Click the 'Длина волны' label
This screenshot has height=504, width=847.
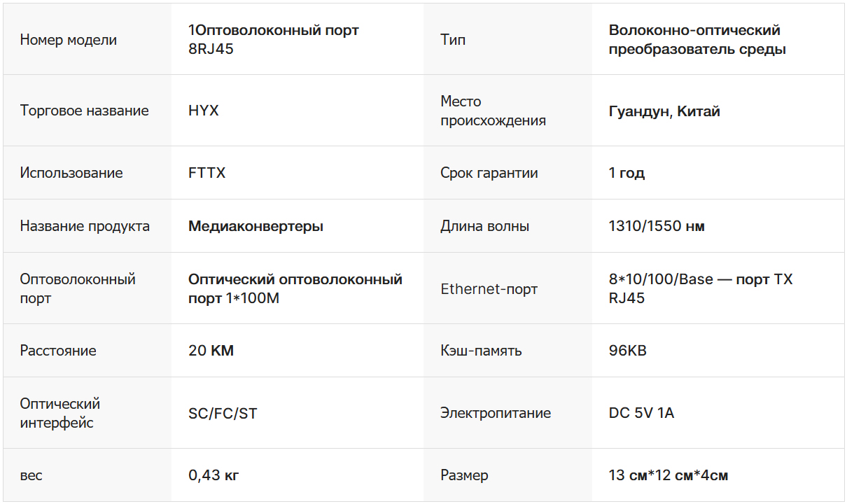tap(484, 226)
